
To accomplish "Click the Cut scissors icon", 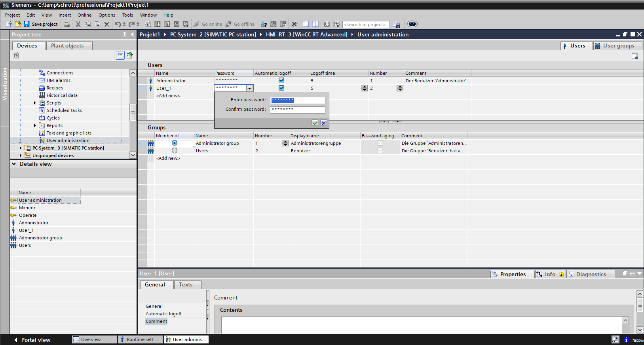I will point(78,24).
